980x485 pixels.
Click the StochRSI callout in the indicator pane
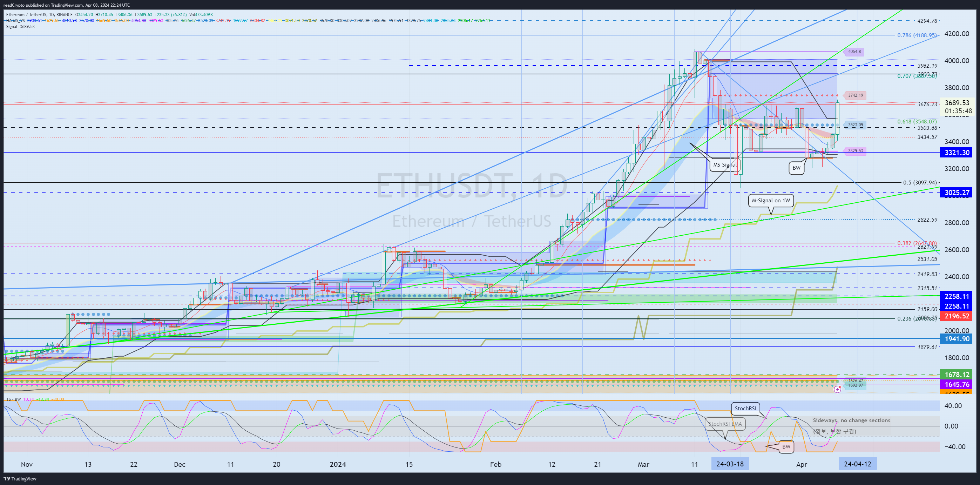point(745,409)
